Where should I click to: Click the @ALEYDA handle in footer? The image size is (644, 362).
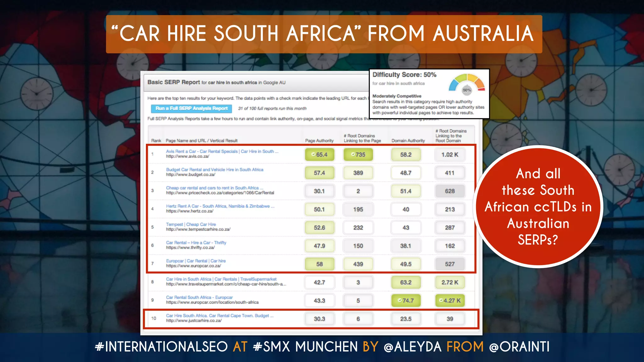[413, 347]
